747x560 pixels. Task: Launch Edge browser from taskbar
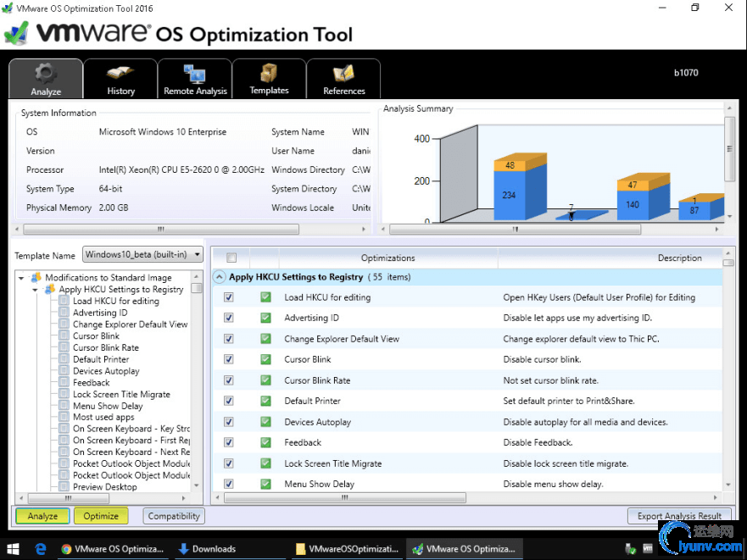(x=41, y=549)
